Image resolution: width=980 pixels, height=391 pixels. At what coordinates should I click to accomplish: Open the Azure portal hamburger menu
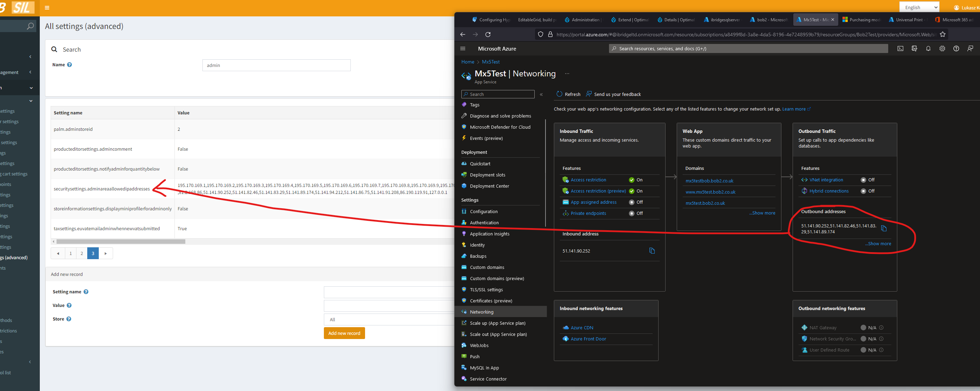(463, 49)
